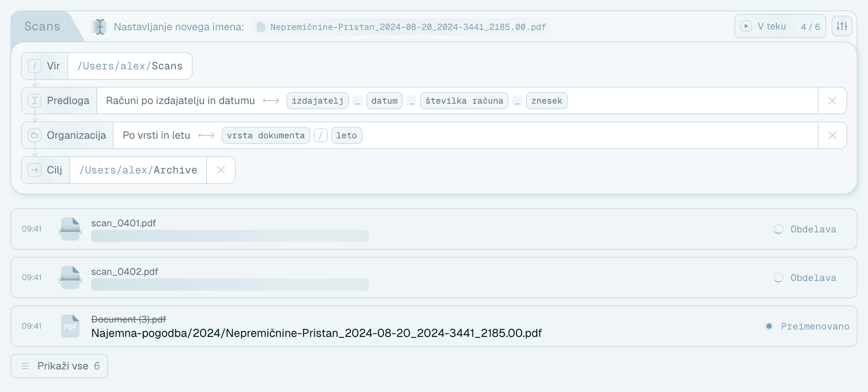Expand list with Prikaži vse 6
Screen dimensions: 868x392
coord(59,366)
